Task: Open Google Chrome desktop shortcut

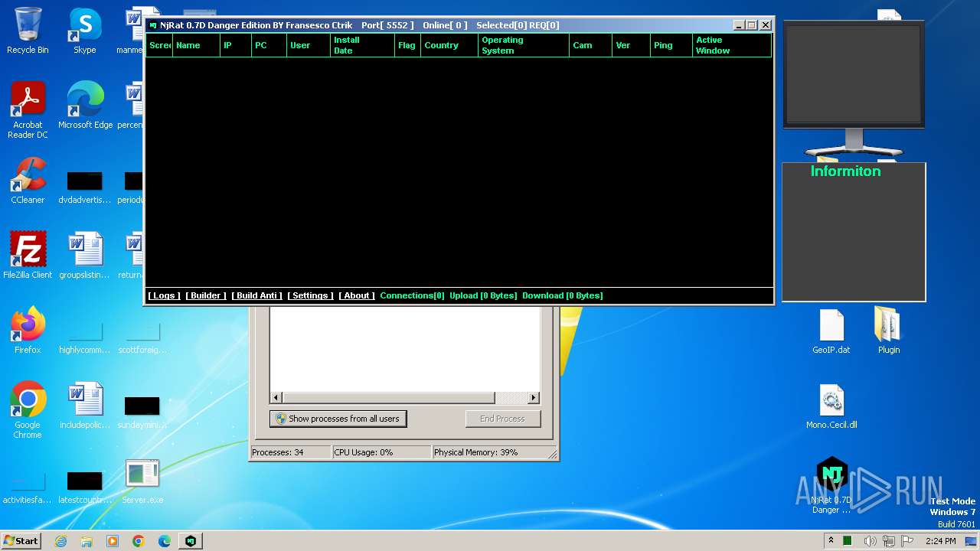Action: tap(28, 411)
